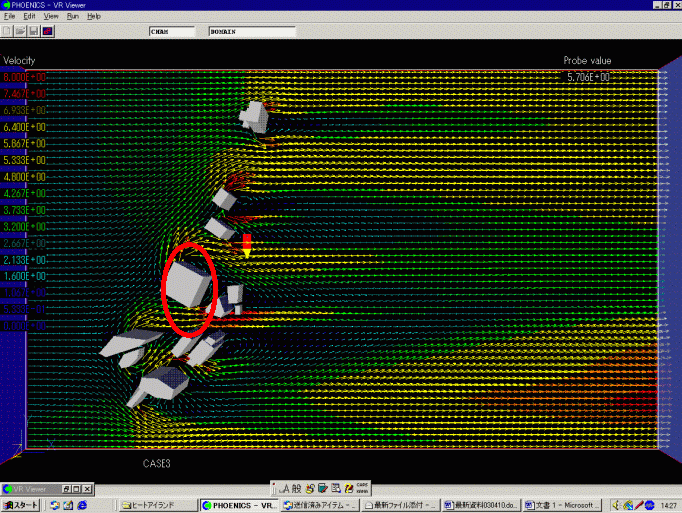The image size is (682, 513).
Task: Switch to 送信済みアイテム taskbar window
Action: (x=320, y=505)
